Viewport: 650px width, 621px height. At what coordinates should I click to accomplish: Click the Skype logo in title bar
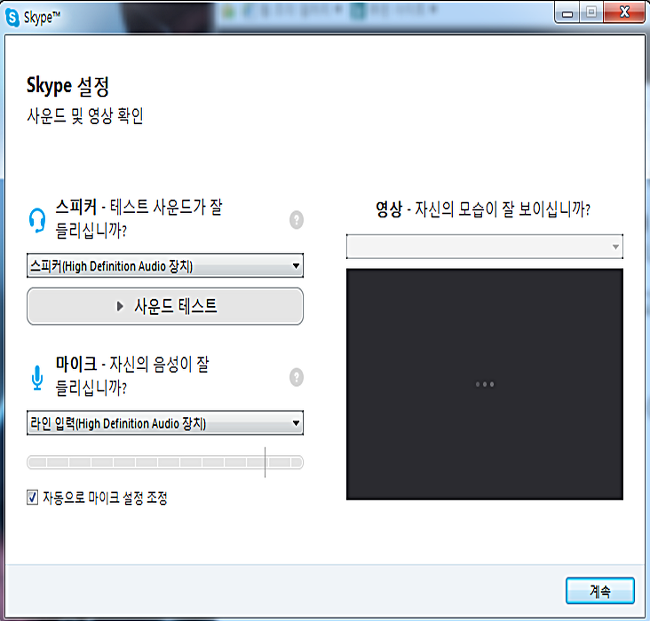pyautogui.click(x=12, y=17)
